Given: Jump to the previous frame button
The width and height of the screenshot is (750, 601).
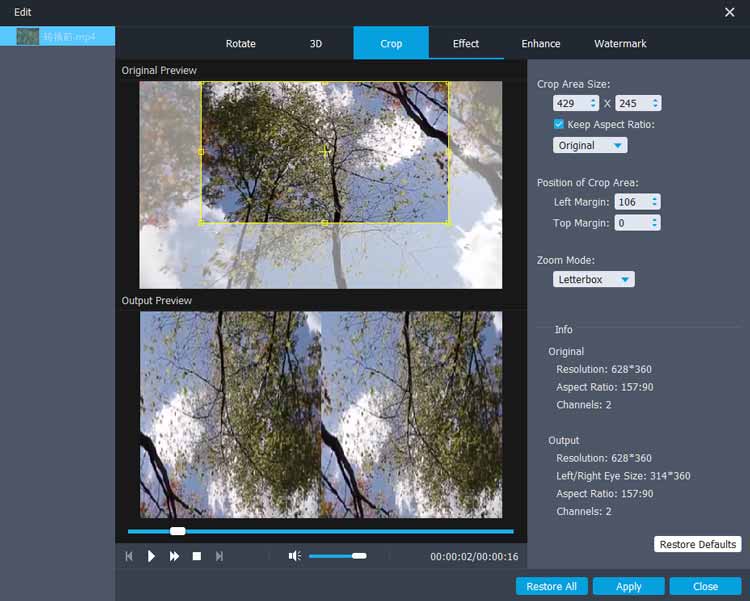Looking at the screenshot, I should pos(129,556).
